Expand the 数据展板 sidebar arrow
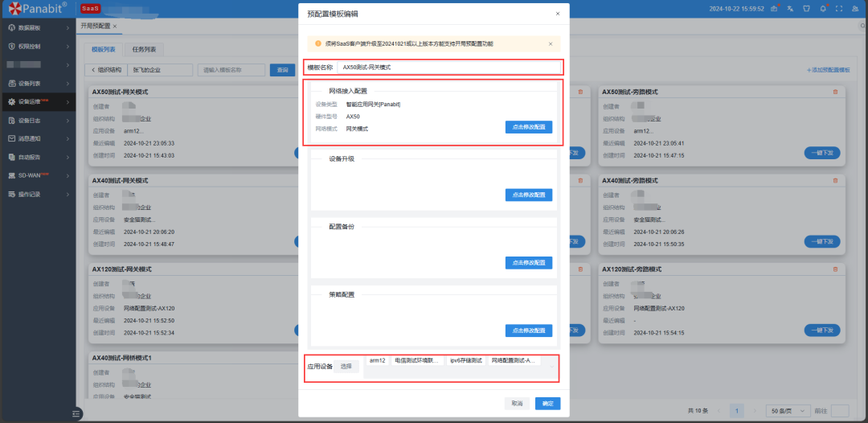This screenshot has width=868, height=423. pos(68,27)
